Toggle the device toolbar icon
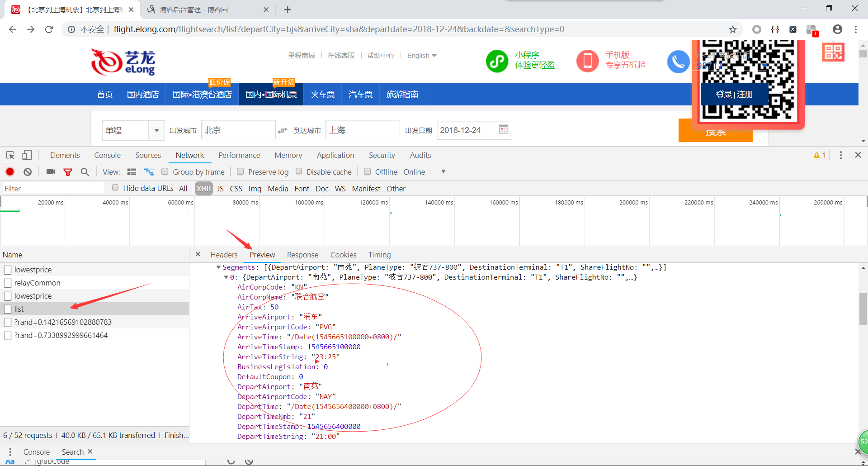Screen dimensions: 868x466 [27, 155]
